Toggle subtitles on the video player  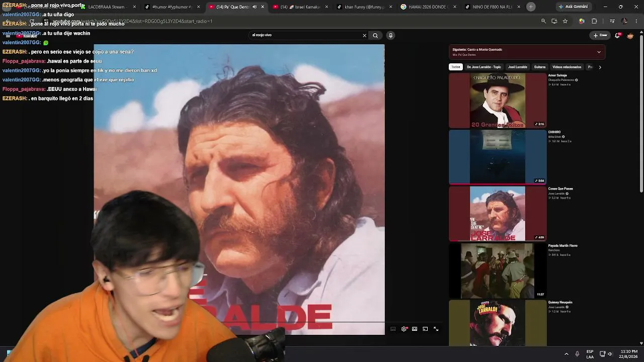[393, 329]
